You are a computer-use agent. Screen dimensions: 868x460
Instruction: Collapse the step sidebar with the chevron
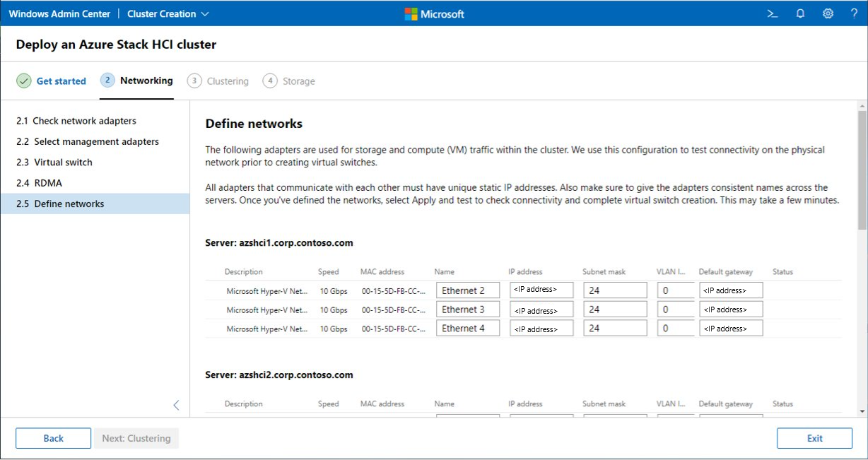[x=176, y=405]
